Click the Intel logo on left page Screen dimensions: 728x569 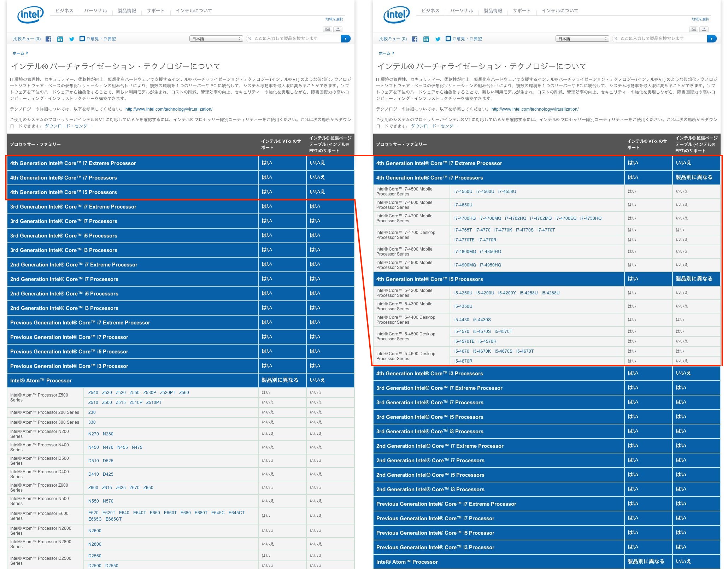click(x=30, y=14)
